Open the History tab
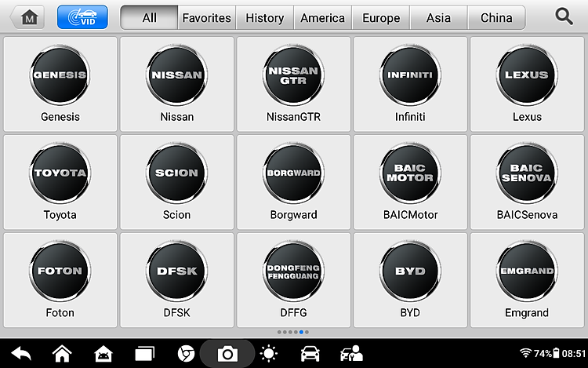The height and width of the screenshot is (368, 588). (x=264, y=17)
